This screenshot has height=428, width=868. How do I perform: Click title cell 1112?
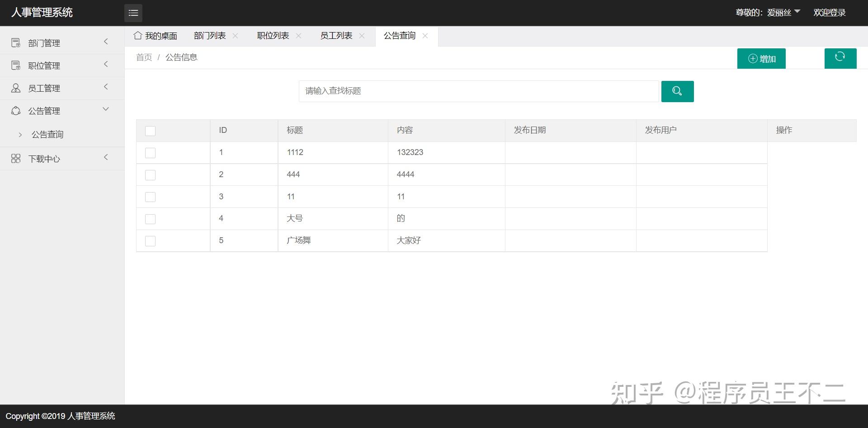pyautogui.click(x=333, y=153)
